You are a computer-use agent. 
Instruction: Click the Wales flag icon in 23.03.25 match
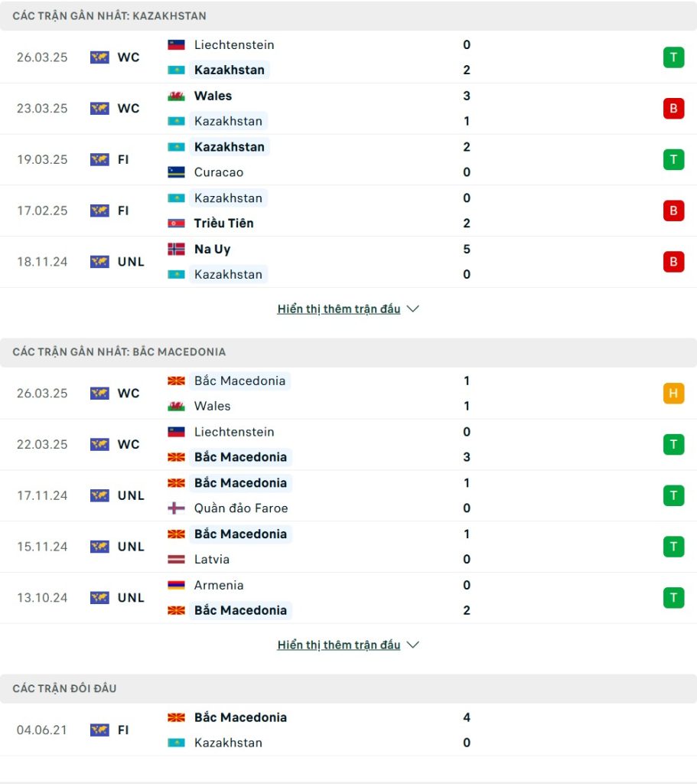click(x=176, y=96)
